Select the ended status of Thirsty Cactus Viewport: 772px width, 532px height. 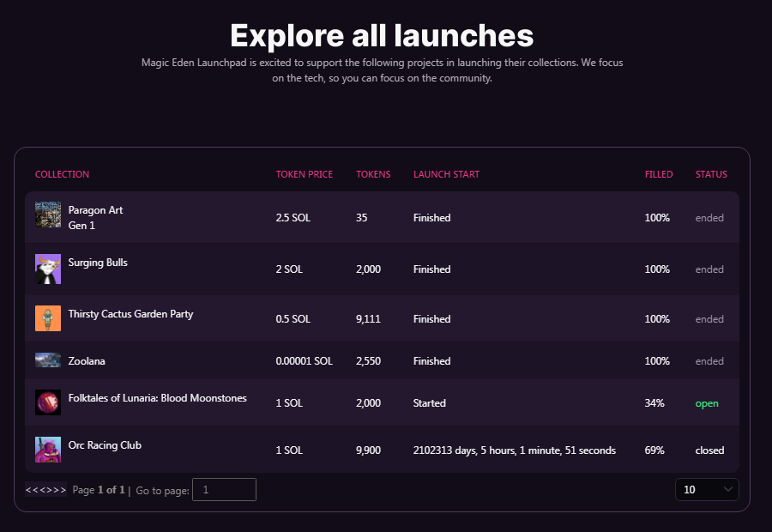point(709,319)
